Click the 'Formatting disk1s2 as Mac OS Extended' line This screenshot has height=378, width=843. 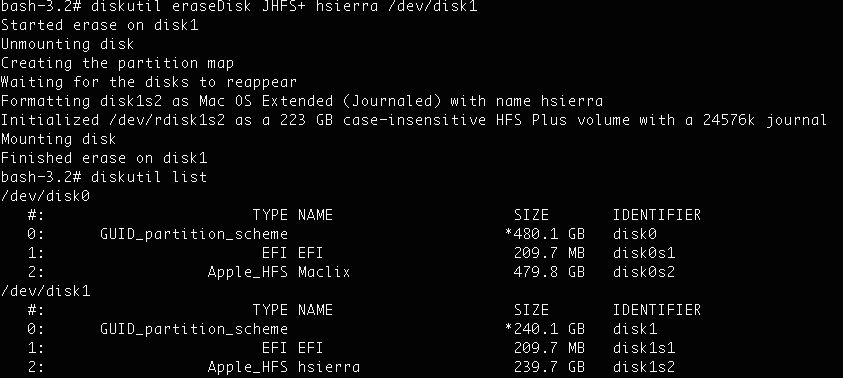pyautogui.click(x=302, y=101)
